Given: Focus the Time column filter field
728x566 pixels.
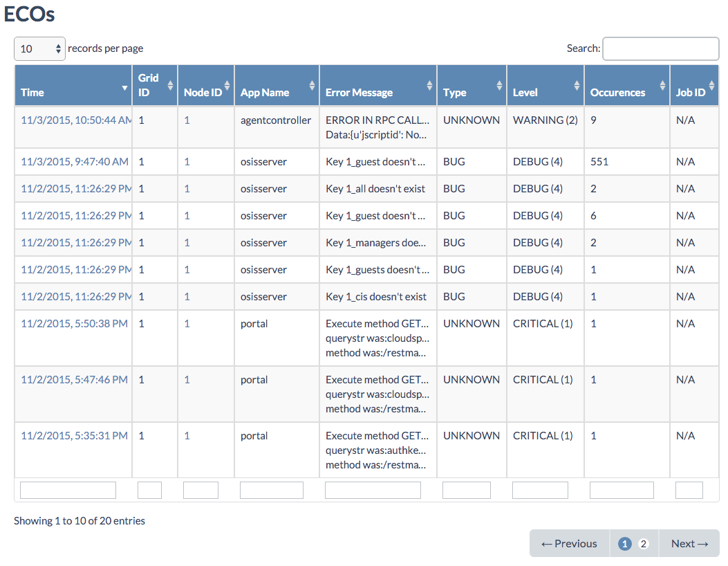Looking at the screenshot, I should pyautogui.click(x=68, y=491).
